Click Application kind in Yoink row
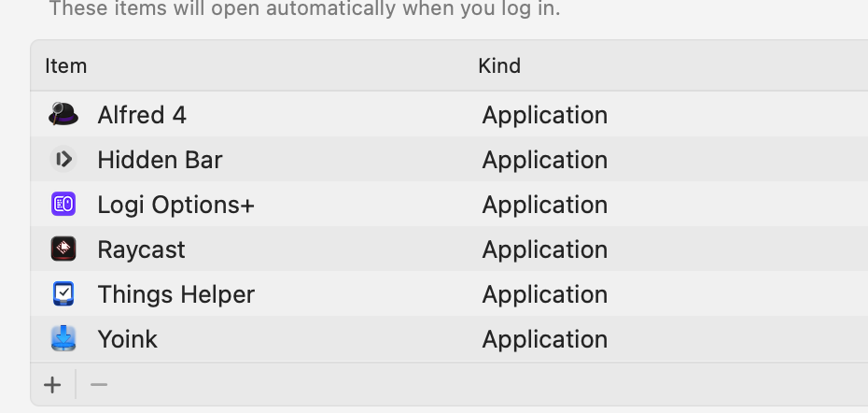 pyautogui.click(x=544, y=338)
